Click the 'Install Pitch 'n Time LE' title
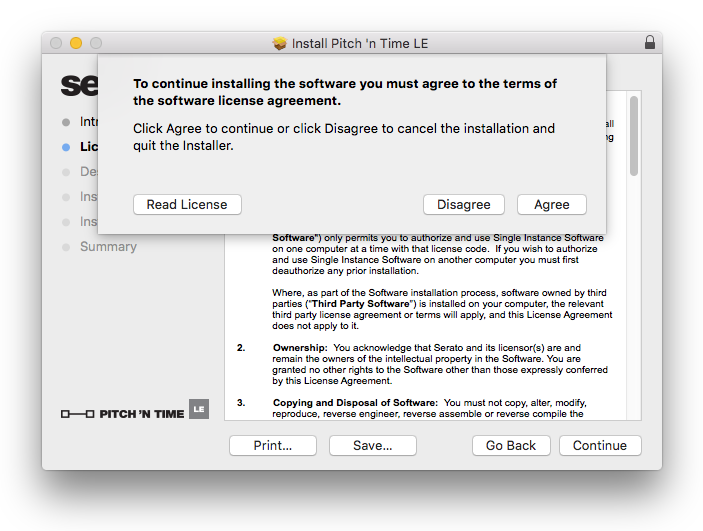 pos(360,44)
